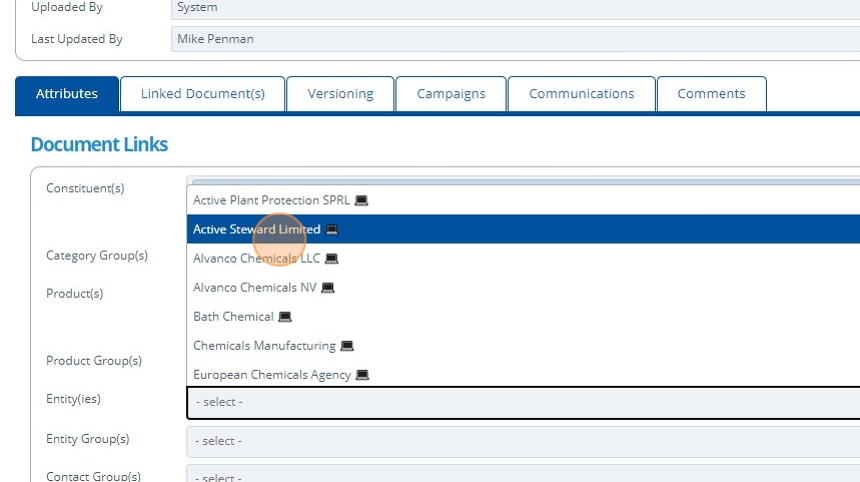Open the Linked Document(s) tab
Screen dimensions: 860x482
coord(202,94)
